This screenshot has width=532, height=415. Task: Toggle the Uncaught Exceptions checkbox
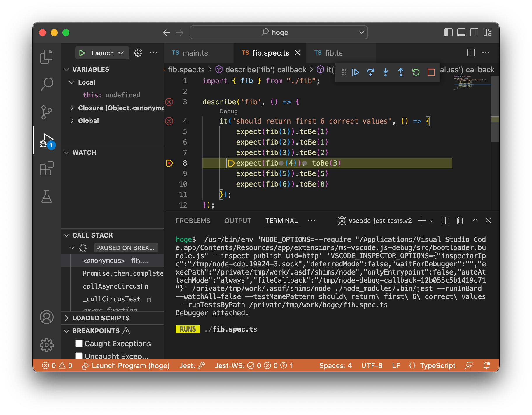(x=79, y=356)
